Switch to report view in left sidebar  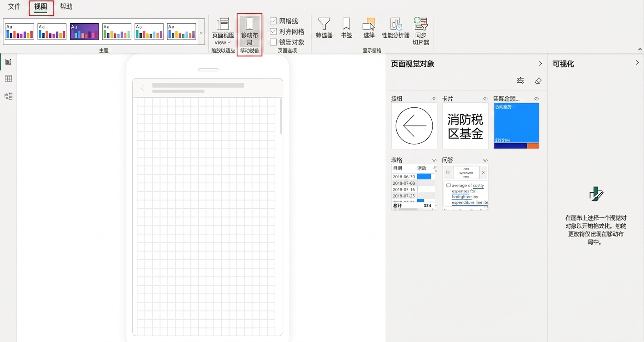[x=8, y=62]
